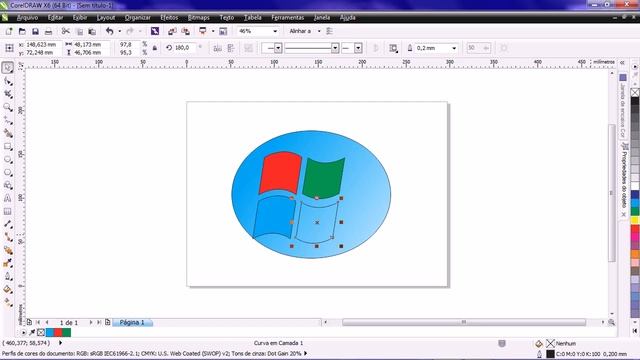
Task: Mirror the object vertically
Action: 231,48
